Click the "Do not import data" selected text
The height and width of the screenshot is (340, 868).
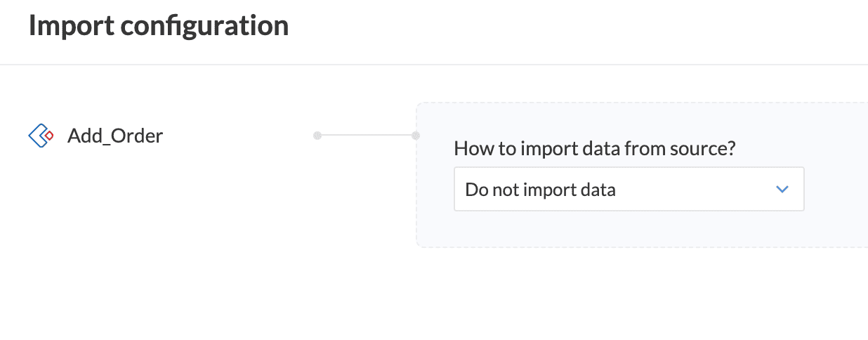[540, 190]
